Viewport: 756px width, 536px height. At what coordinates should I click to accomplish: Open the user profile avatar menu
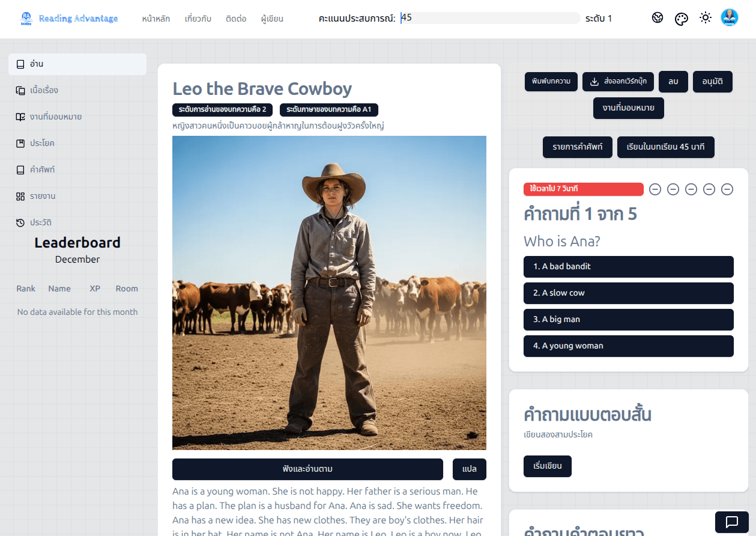(729, 18)
